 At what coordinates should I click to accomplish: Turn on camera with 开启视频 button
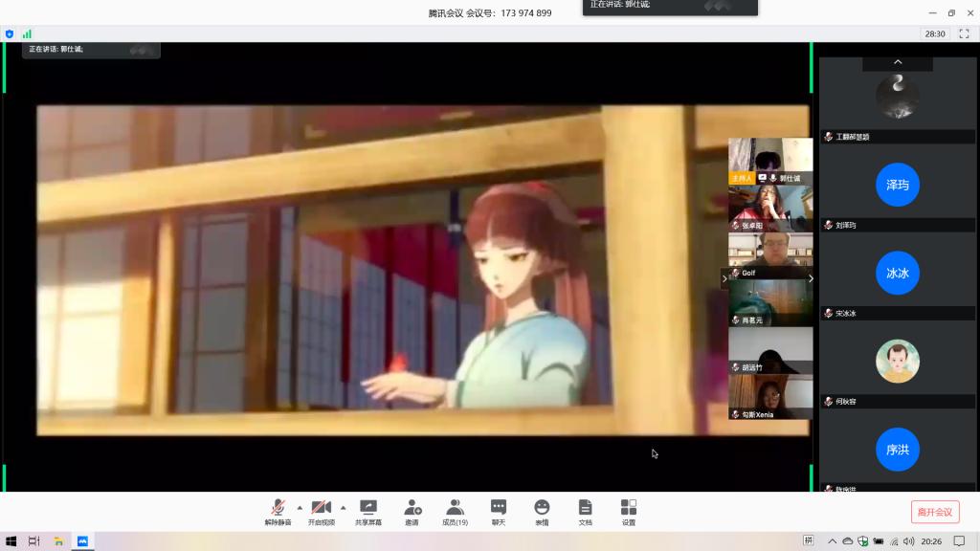click(x=322, y=513)
